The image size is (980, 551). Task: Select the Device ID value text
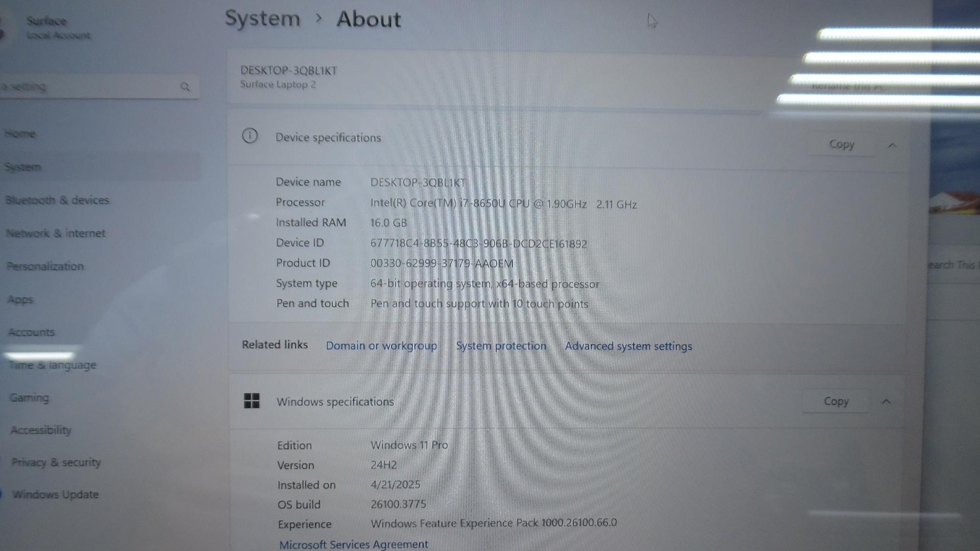[478, 244]
